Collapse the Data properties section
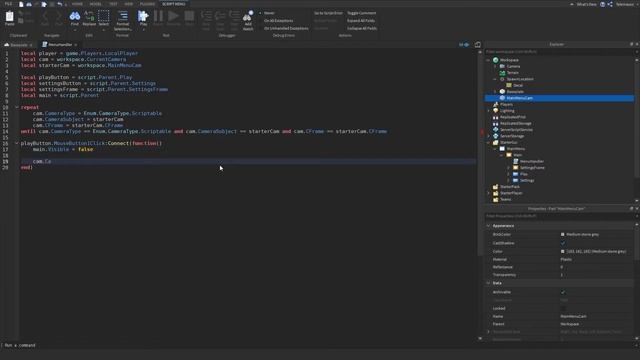This screenshot has height=360, width=640. 488,283
